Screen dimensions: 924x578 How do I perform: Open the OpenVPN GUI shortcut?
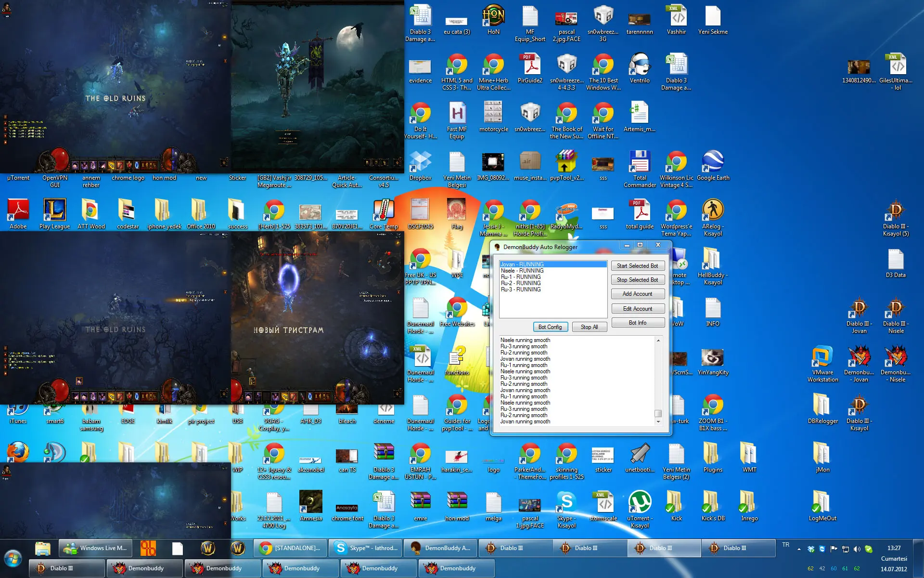coord(54,181)
